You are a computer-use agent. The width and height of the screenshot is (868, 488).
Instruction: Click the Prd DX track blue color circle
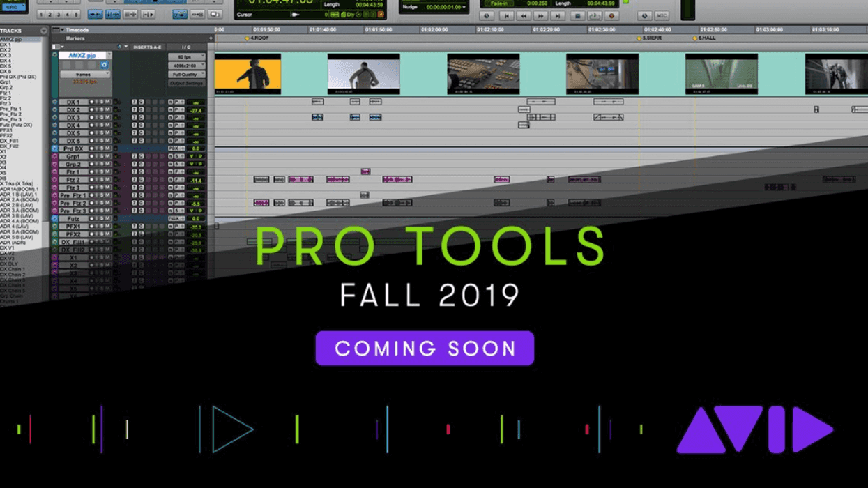(x=55, y=148)
